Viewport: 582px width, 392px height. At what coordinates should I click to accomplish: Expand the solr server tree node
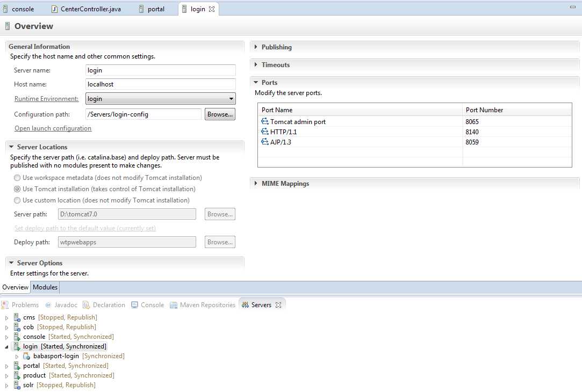pyautogui.click(x=6, y=386)
